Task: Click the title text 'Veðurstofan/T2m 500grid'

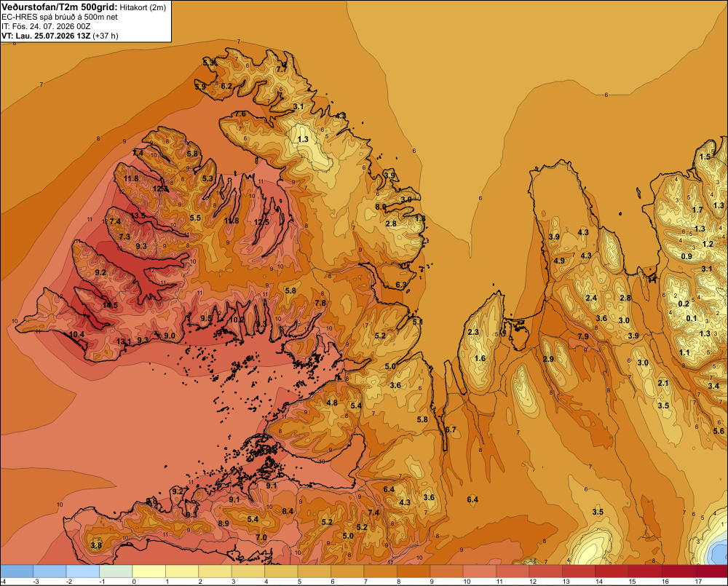Action: click(x=59, y=7)
